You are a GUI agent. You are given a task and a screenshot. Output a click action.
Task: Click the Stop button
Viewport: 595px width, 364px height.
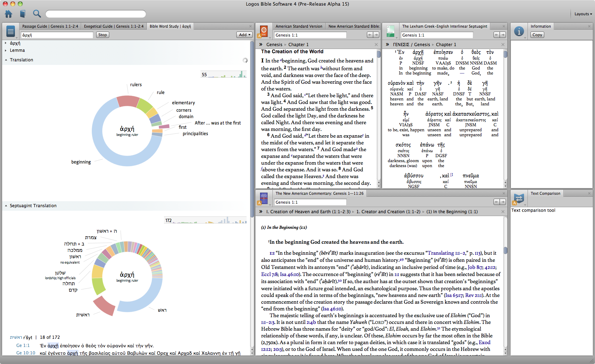(103, 35)
